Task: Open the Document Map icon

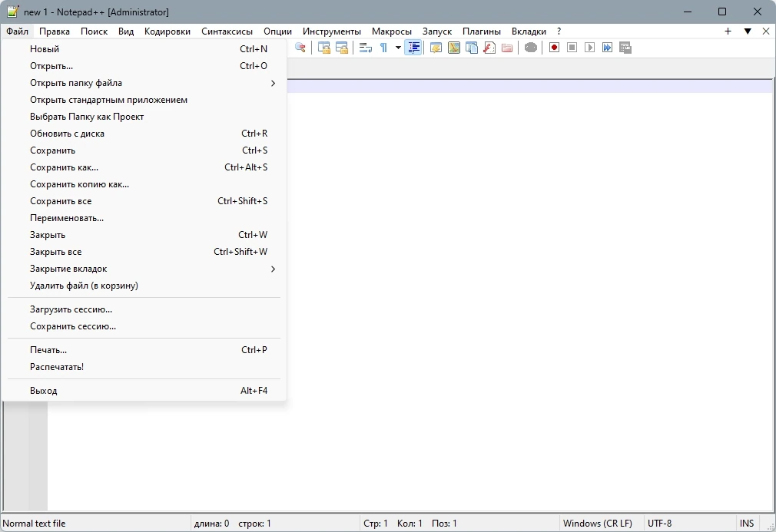Action: (x=454, y=48)
